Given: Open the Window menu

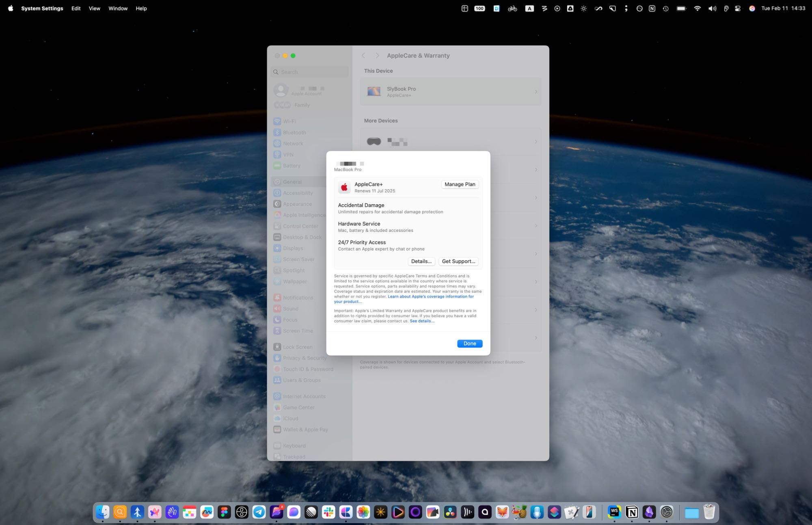Looking at the screenshot, I should [x=118, y=8].
